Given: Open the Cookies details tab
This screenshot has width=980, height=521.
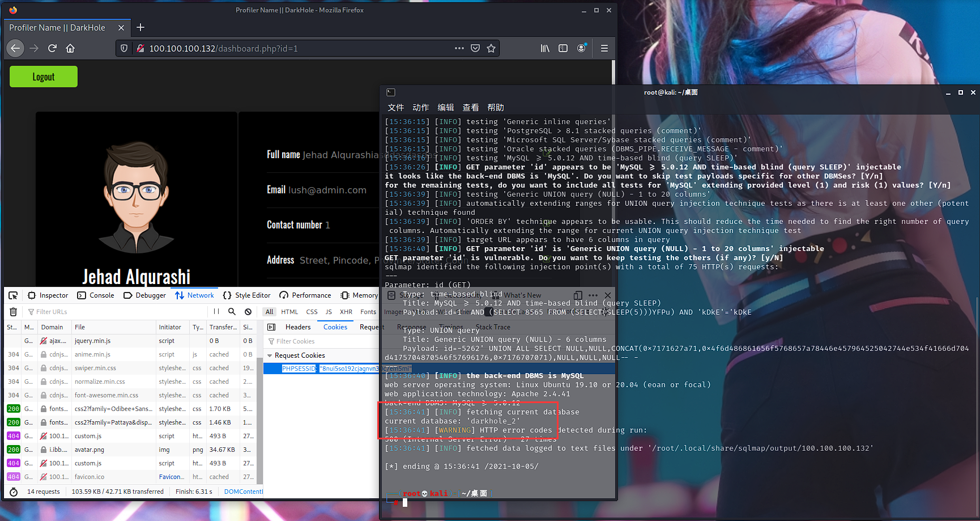Looking at the screenshot, I should click(335, 327).
